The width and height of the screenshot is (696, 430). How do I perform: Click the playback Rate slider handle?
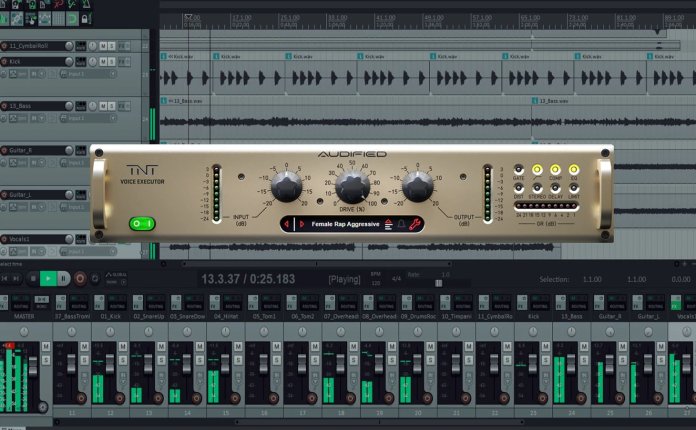pyautogui.click(x=439, y=283)
